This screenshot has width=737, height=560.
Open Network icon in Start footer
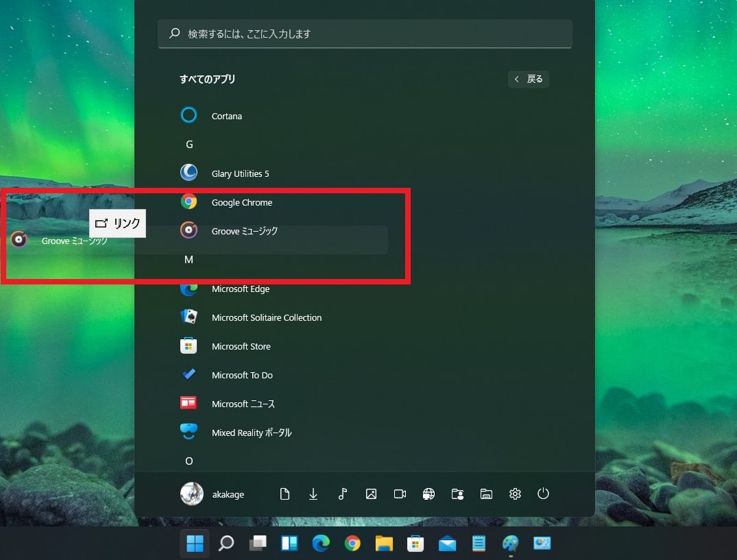point(428,494)
